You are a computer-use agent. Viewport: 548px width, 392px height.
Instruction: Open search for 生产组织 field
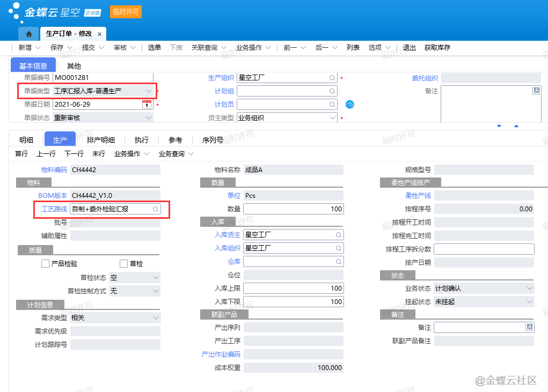click(332, 78)
